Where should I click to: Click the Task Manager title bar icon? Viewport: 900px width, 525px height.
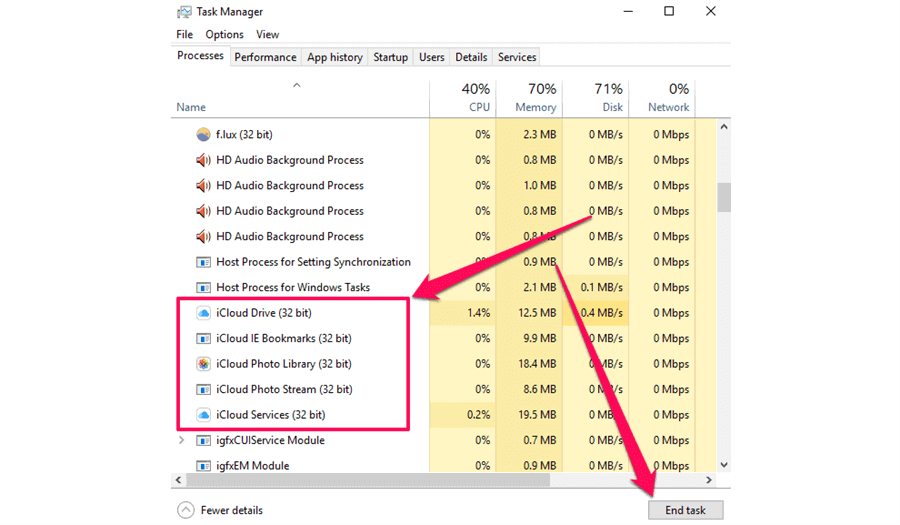pos(184,12)
